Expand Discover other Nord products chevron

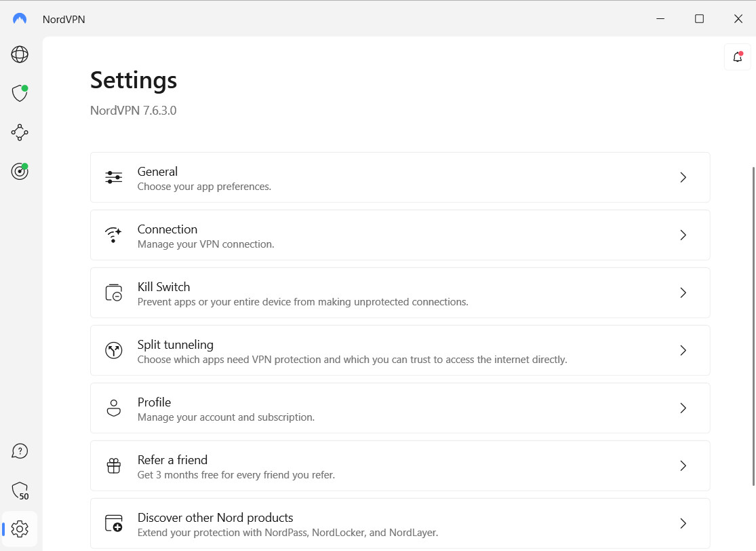(x=683, y=523)
